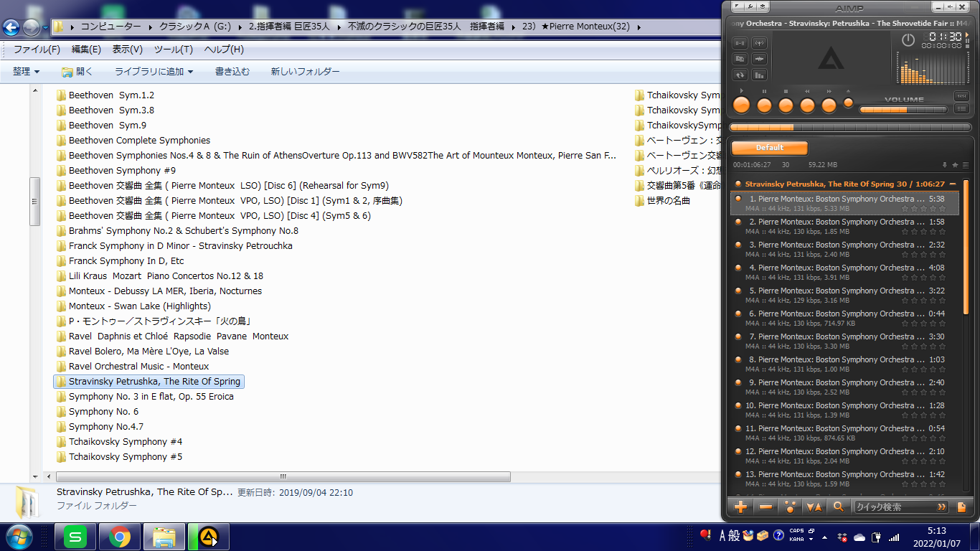Open Chrome from the taskbar
Viewport: 980px width, 551px height.
click(120, 537)
